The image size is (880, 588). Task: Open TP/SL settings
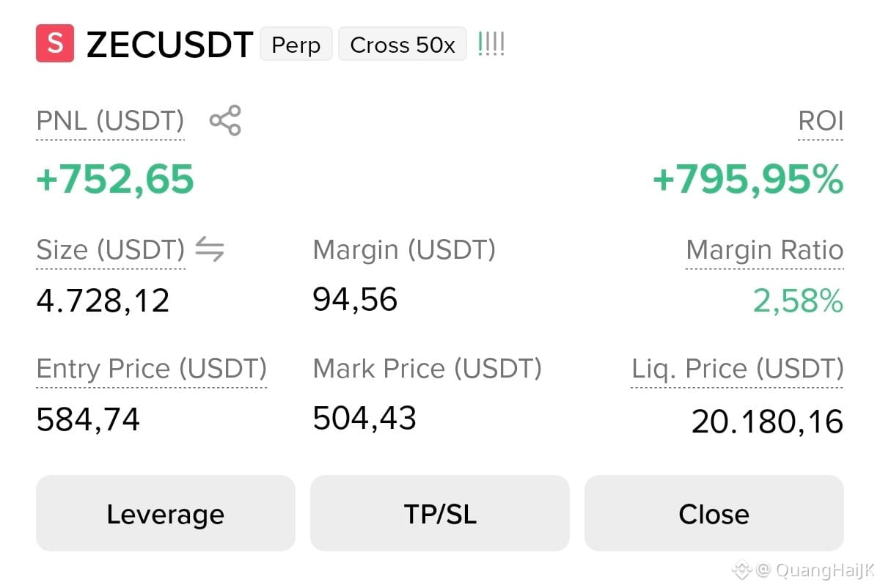[440, 513]
